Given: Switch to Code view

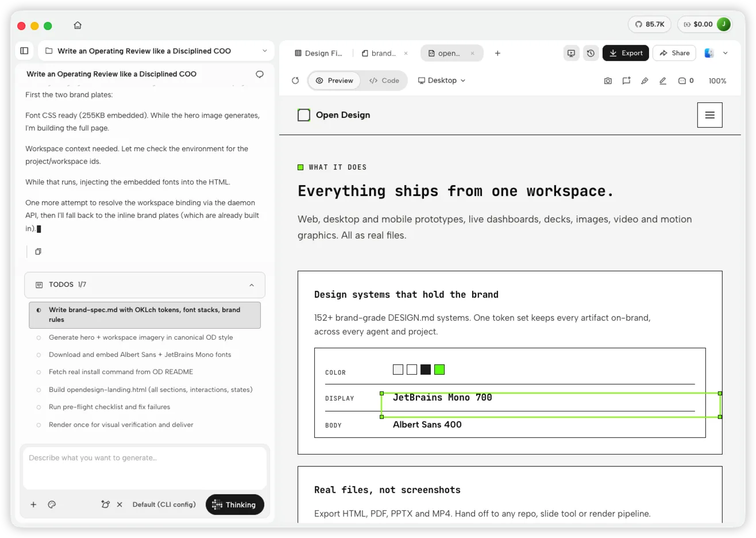Looking at the screenshot, I should tap(384, 80).
